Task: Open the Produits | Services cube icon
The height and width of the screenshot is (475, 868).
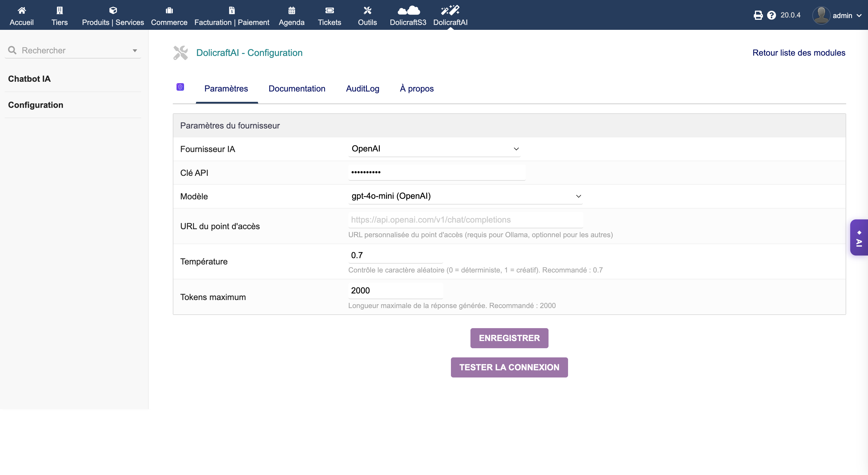Action: (x=113, y=10)
